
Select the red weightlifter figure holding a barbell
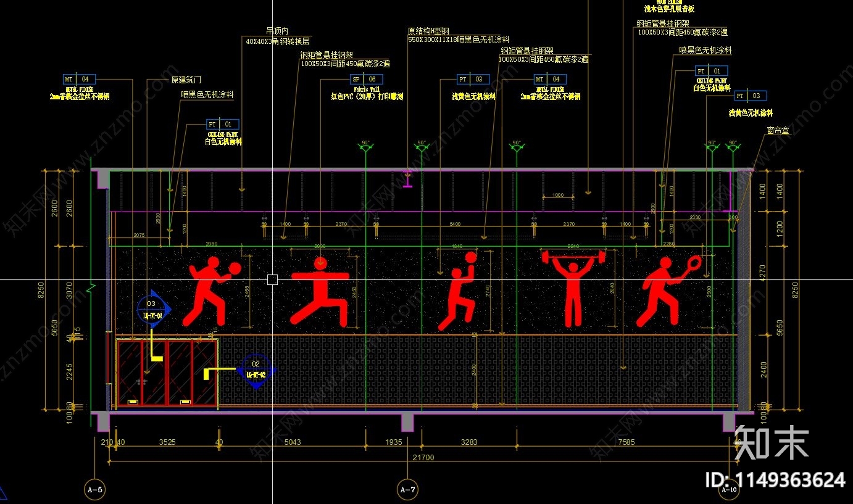click(x=572, y=288)
